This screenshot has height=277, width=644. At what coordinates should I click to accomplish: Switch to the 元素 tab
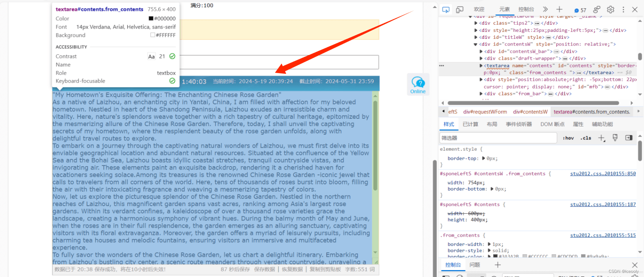click(504, 9)
